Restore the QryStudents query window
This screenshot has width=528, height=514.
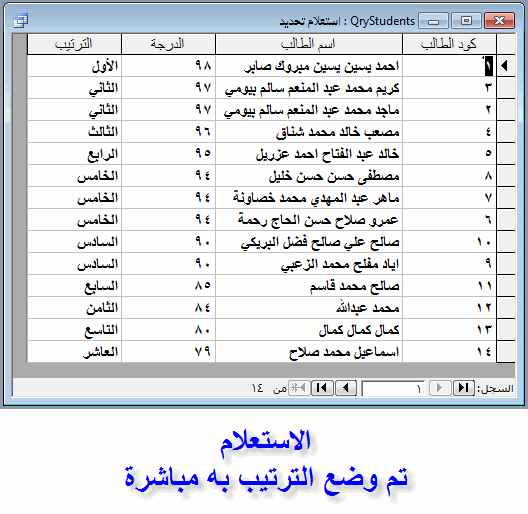pos(466,21)
